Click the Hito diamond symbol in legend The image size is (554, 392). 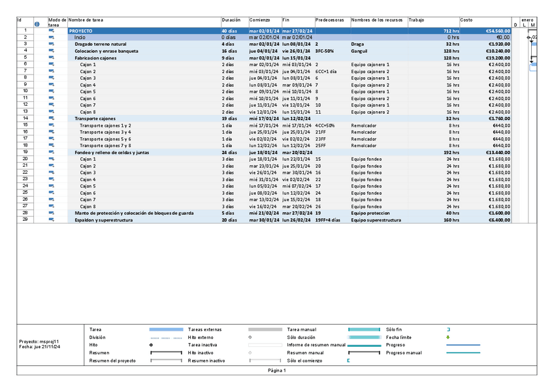tap(152, 345)
